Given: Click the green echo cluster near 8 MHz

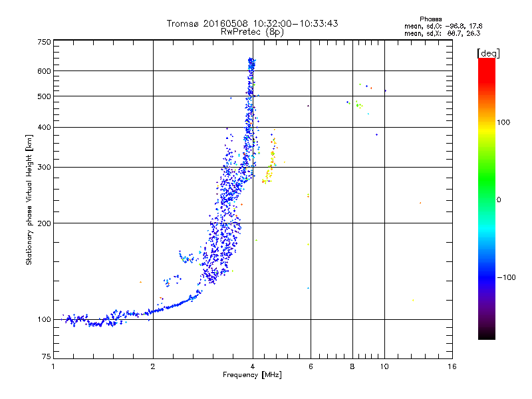Looking at the screenshot, I should 358,105.
